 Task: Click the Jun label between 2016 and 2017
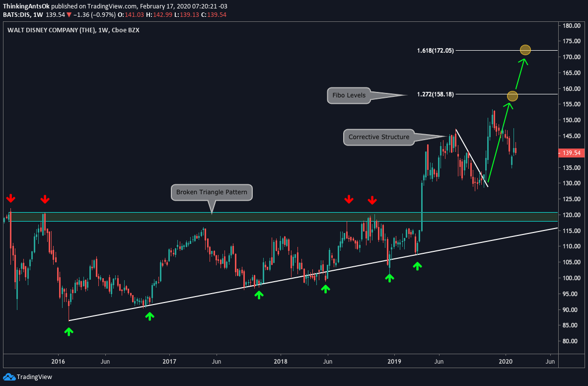click(105, 362)
